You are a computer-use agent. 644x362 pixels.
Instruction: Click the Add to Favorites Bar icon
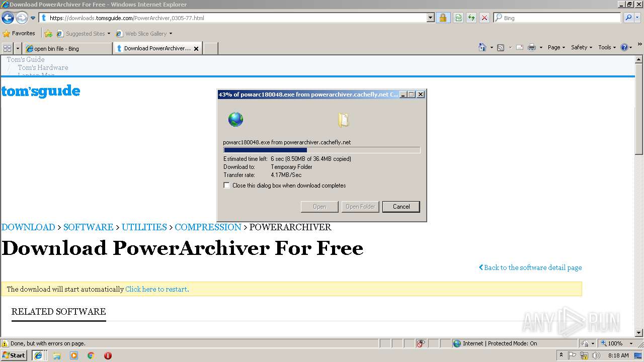pyautogui.click(x=48, y=34)
